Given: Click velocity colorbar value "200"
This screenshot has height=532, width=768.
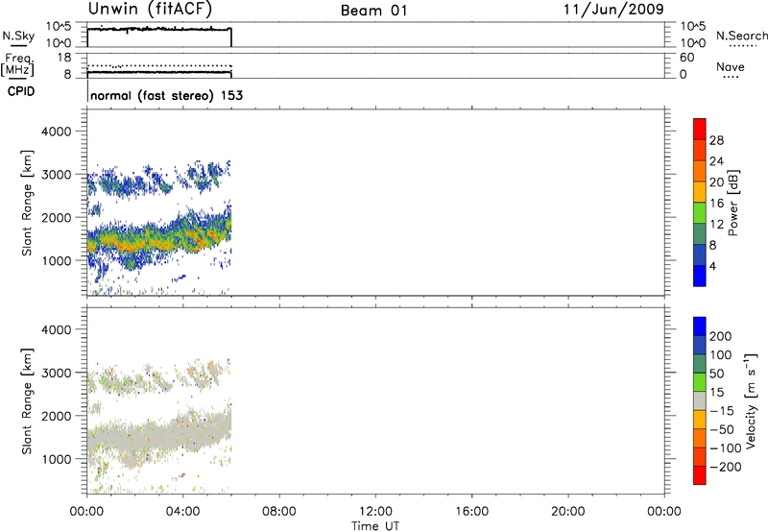Looking at the screenshot, I should coord(720,336).
